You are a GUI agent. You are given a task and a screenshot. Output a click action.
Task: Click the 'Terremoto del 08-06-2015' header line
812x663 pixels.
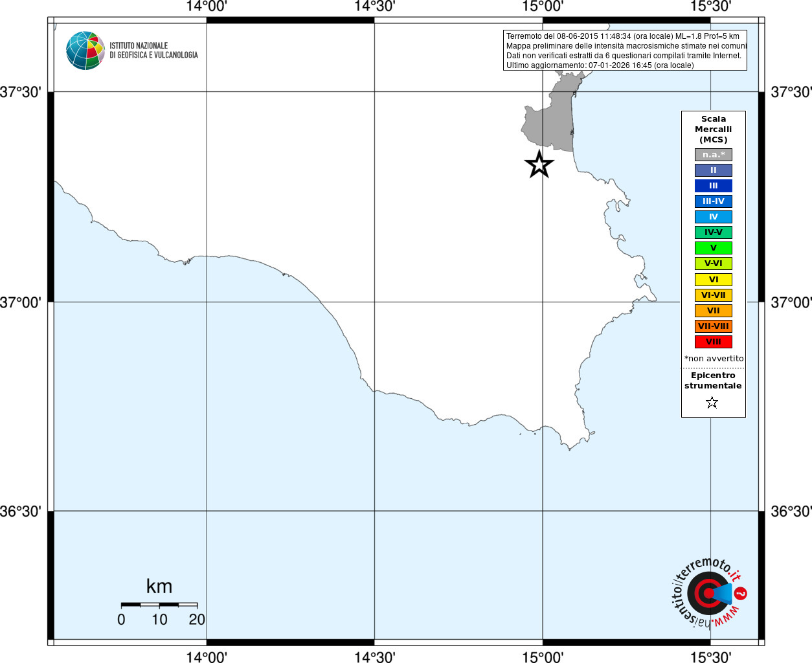click(x=623, y=36)
